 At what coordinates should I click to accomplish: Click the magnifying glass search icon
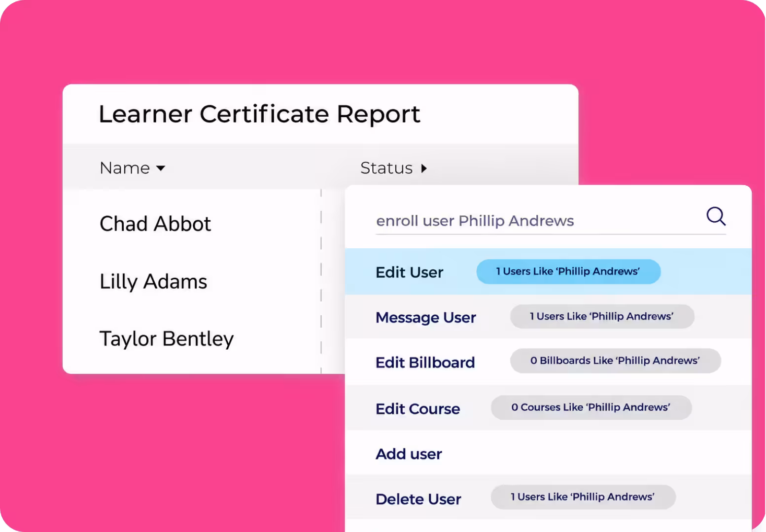(x=716, y=216)
